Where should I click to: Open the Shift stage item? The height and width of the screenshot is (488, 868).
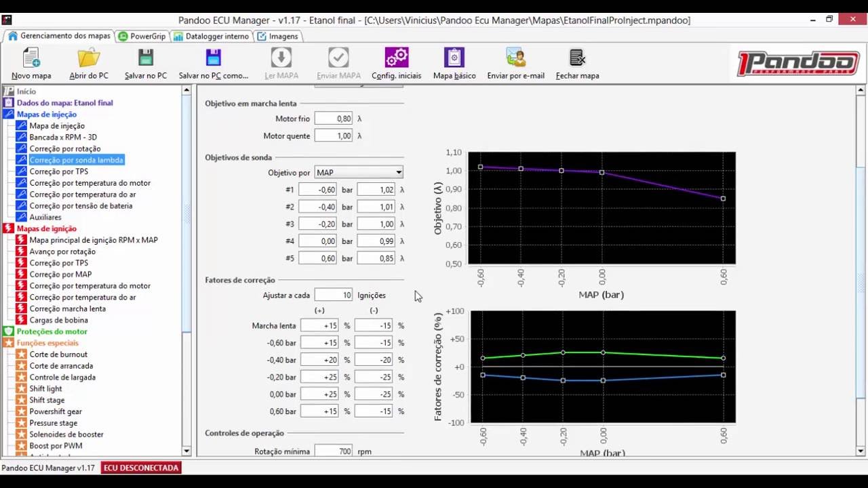coord(47,401)
